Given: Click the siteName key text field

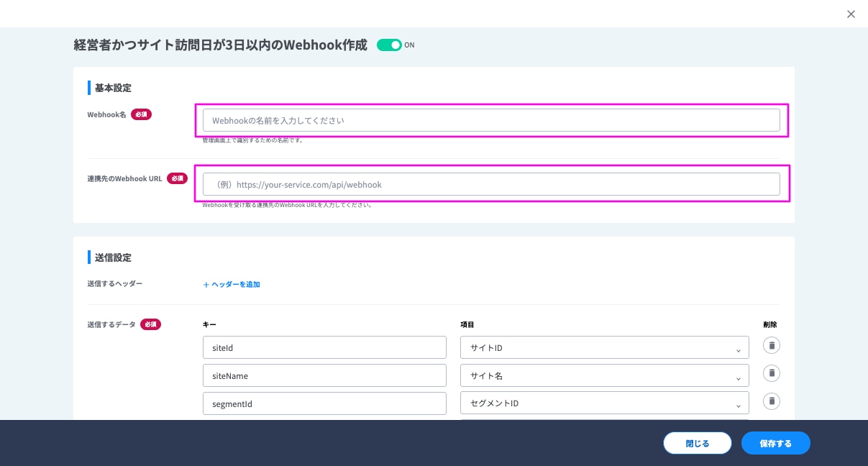Looking at the screenshot, I should click(x=324, y=375).
